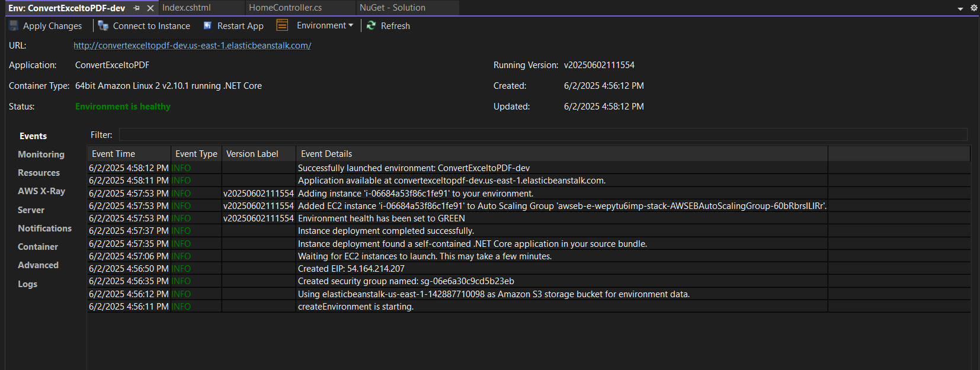Open the Server section
Viewport: 980px width, 370px height.
click(31, 210)
